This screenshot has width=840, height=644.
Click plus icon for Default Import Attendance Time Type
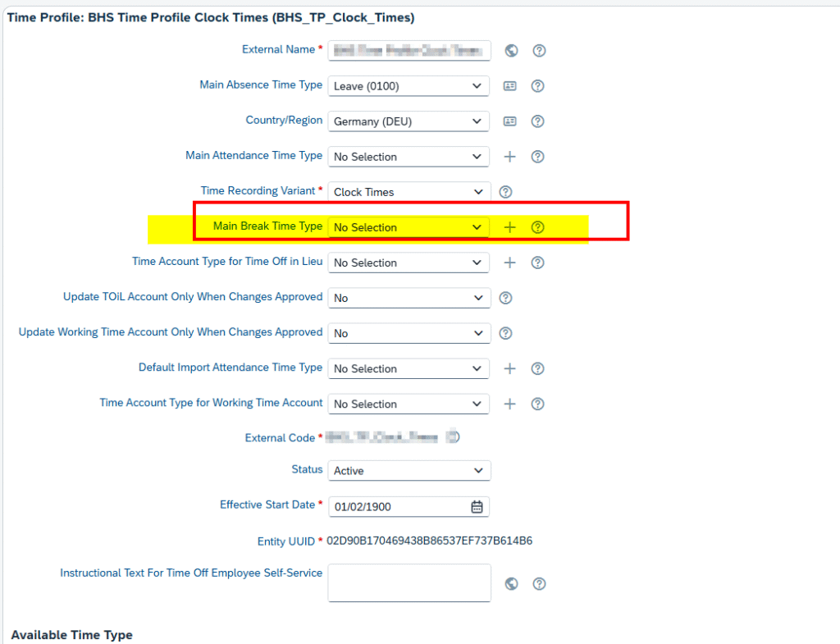tap(509, 368)
